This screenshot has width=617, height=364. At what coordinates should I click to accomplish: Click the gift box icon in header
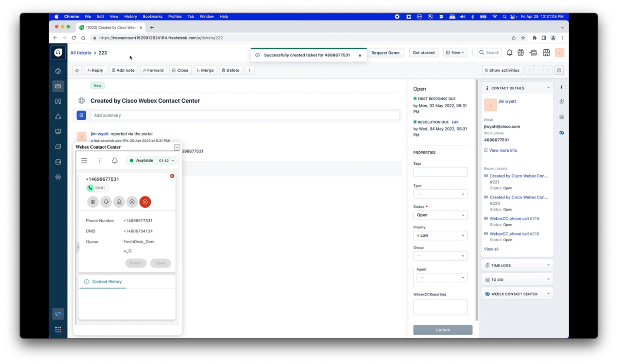(x=521, y=53)
